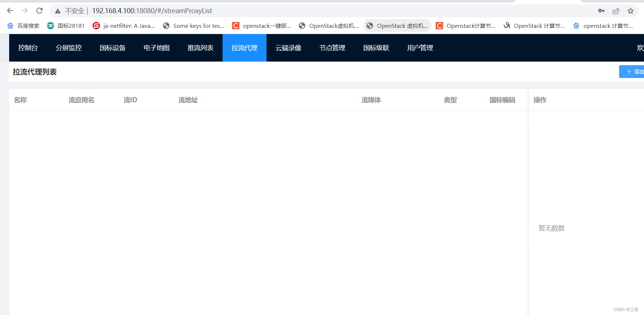This screenshot has width=644, height=315.
Task: Open the 百度搜索 bookmark
Action: pyautogui.click(x=23, y=26)
